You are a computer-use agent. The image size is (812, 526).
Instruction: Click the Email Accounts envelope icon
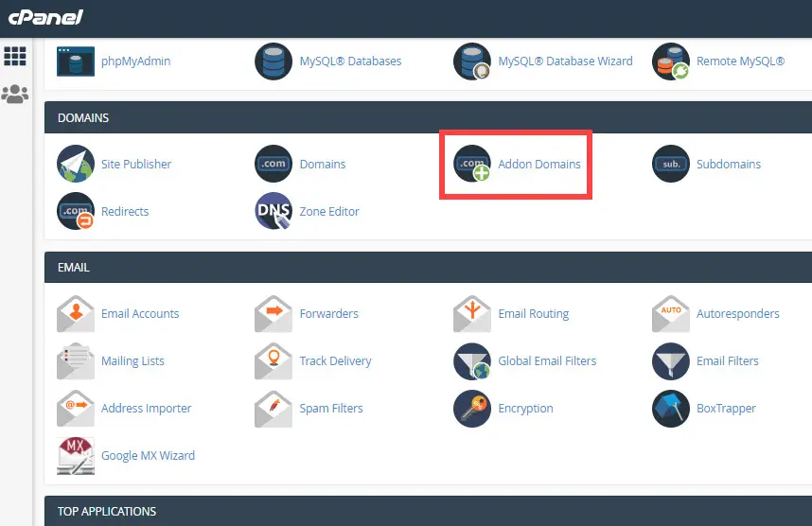76,314
